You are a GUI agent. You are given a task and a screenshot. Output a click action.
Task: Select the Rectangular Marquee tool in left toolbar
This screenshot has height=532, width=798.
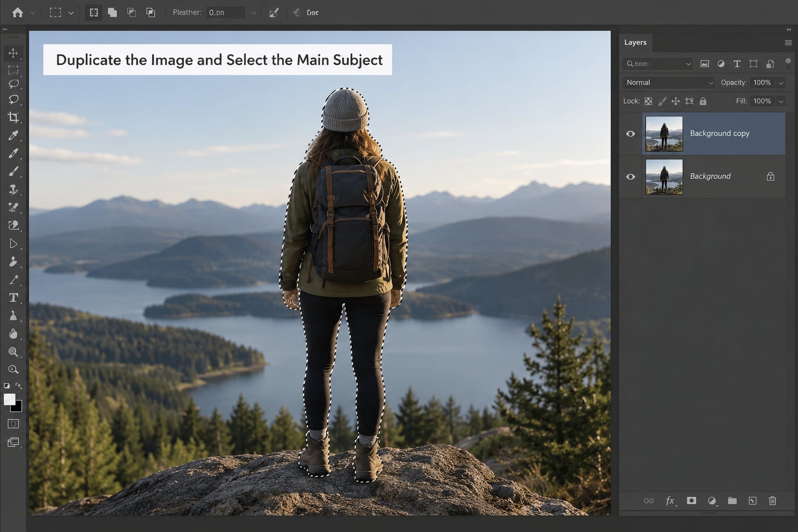tap(13, 70)
